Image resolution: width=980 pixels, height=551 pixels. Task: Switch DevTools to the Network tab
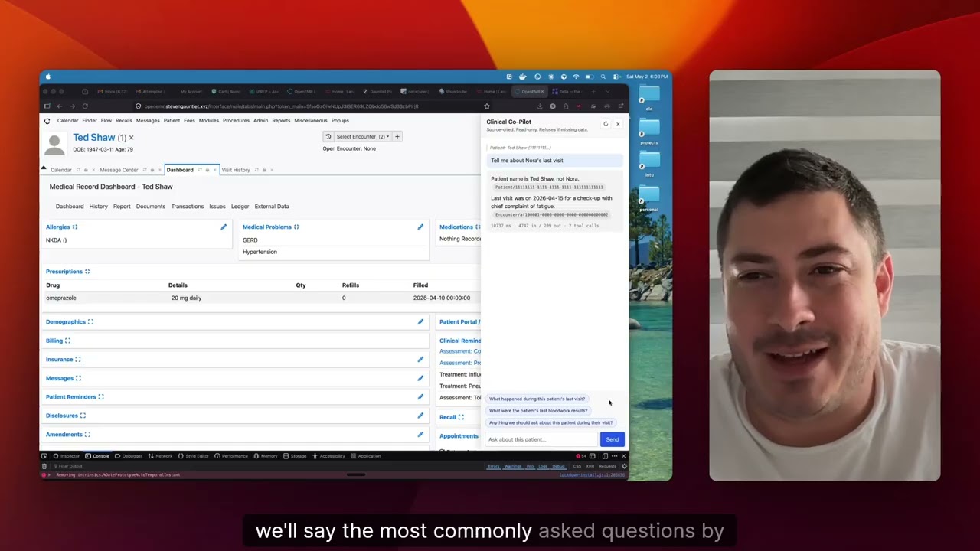click(x=161, y=456)
